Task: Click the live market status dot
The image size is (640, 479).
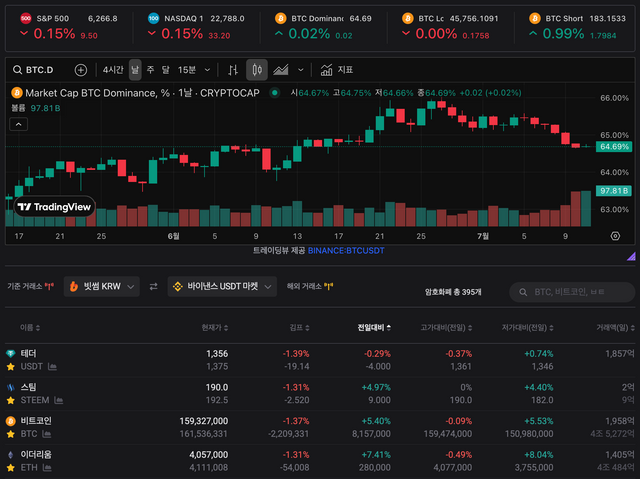Action: pyautogui.click(x=275, y=93)
